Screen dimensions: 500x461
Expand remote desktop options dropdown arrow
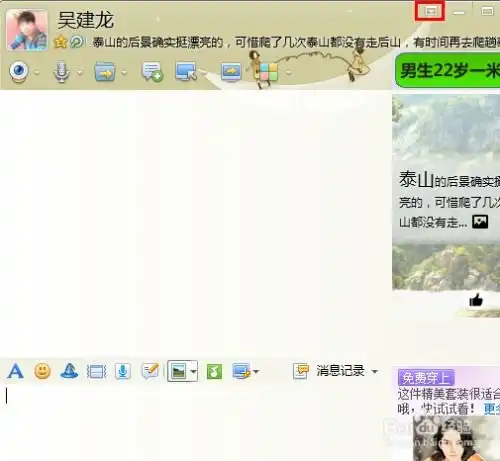click(204, 72)
